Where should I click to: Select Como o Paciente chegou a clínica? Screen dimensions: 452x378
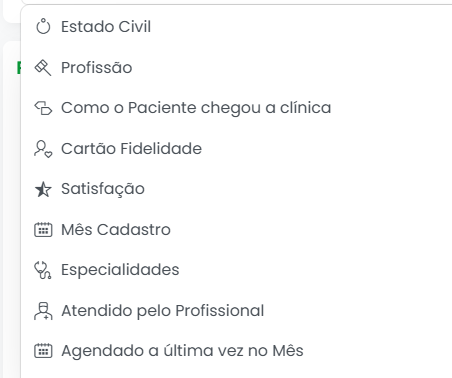click(237, 108)
